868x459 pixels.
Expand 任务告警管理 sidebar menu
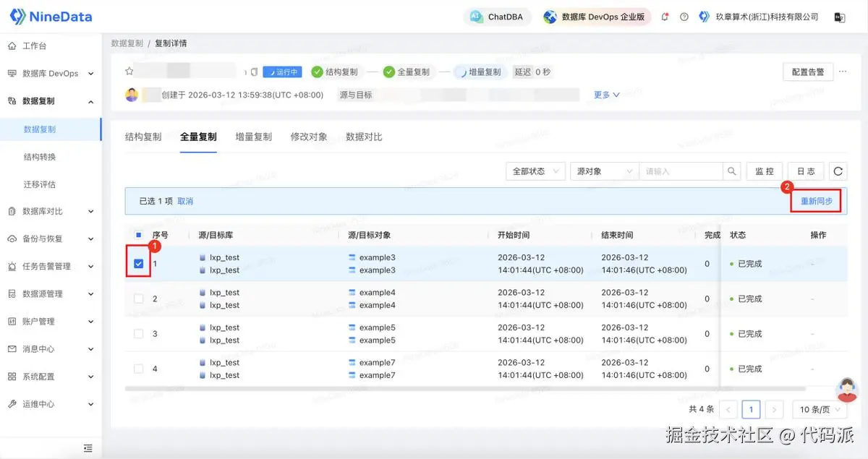point(51,266)
